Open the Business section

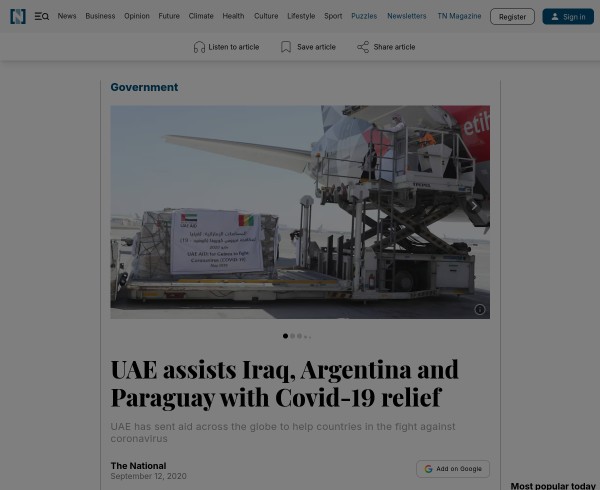100,16
